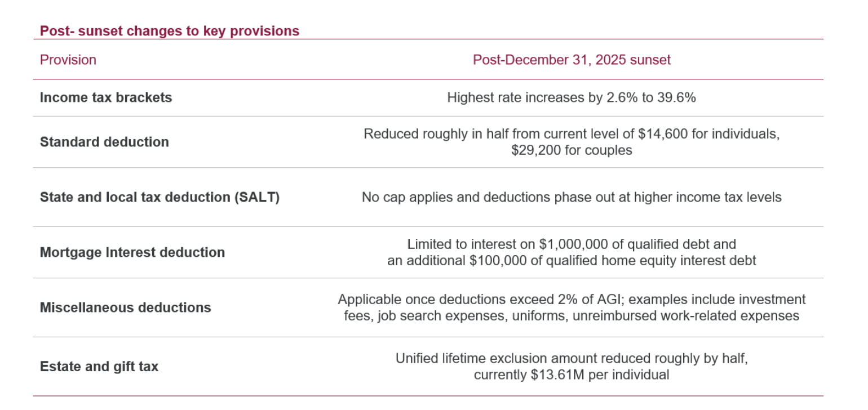868x410 pixels.
Task: Select the "State and local tax deduction (SALT)" label
Action: (x=160, y=197)
